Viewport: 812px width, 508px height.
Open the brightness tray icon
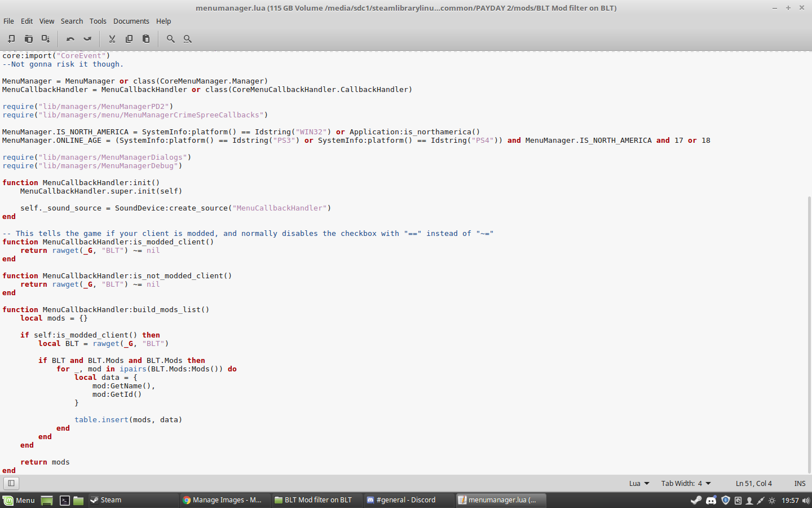click(x=772, y=500)
